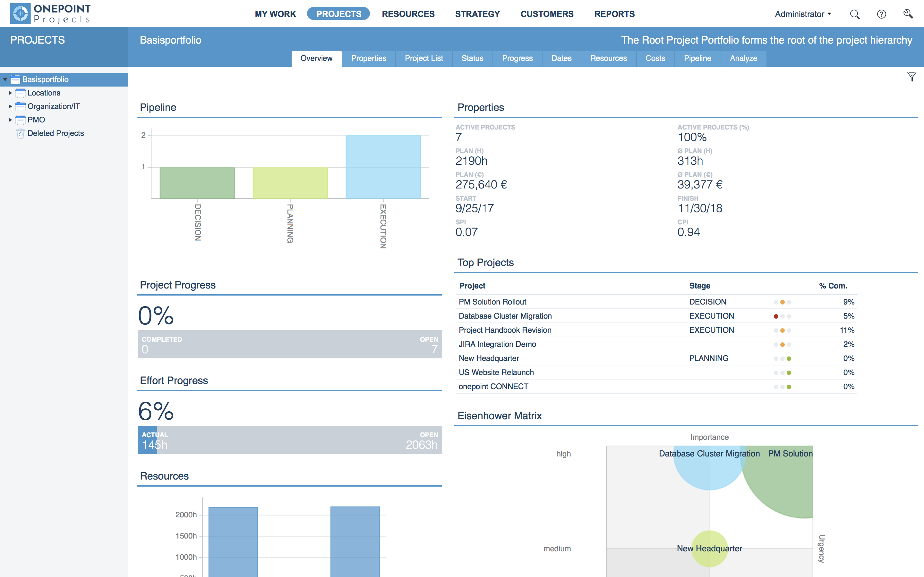
Task: Open Database Cluster Migration project link
Action: coord(505,316)
